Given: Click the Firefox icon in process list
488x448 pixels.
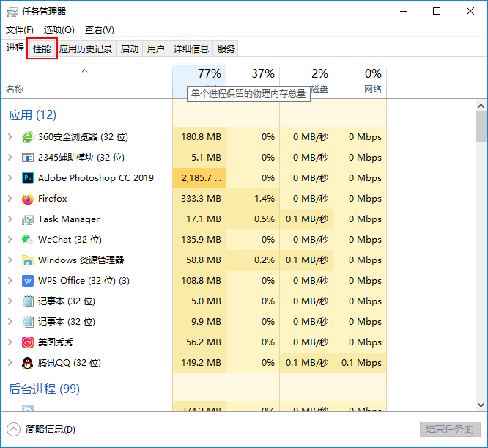Looking at the screenshot, I should [28, 199].
